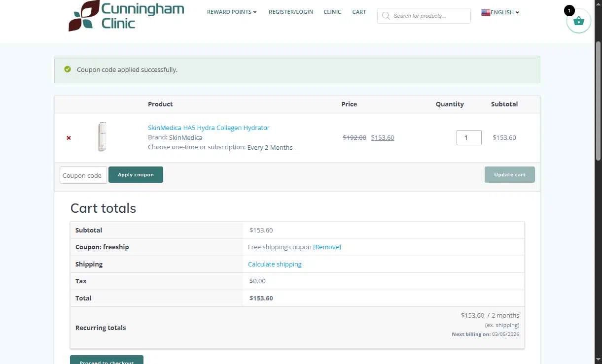This screenshot has height=364, width=602.
Task: Click the Proceed to checkout button
Action: [x=106, y=360]
